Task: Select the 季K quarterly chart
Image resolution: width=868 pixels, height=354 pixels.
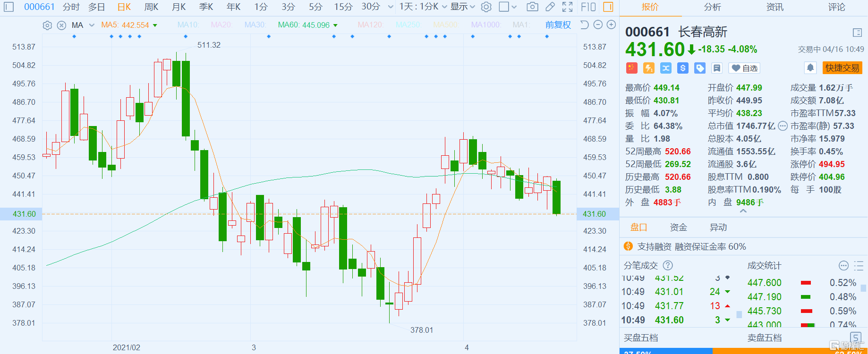Action: [x=206, y=7]
